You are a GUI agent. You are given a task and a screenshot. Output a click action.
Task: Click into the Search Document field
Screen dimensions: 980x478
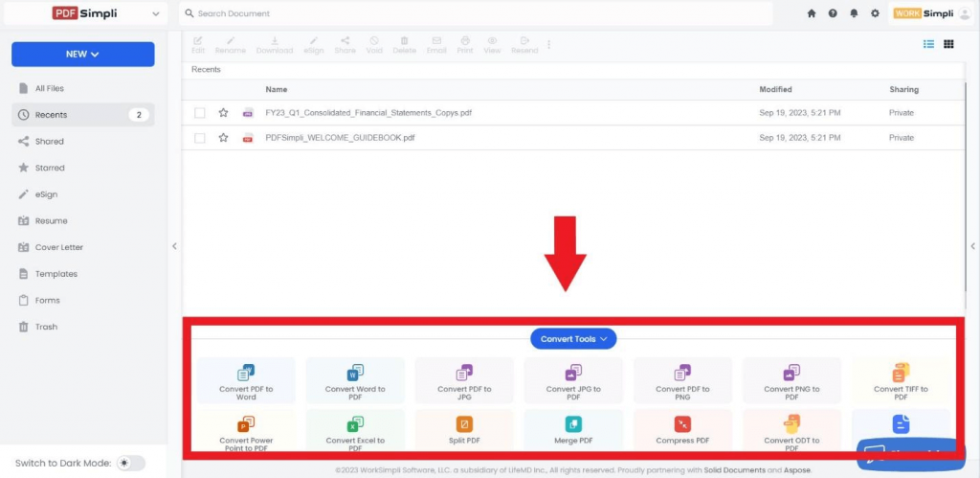tap(475, 13)
